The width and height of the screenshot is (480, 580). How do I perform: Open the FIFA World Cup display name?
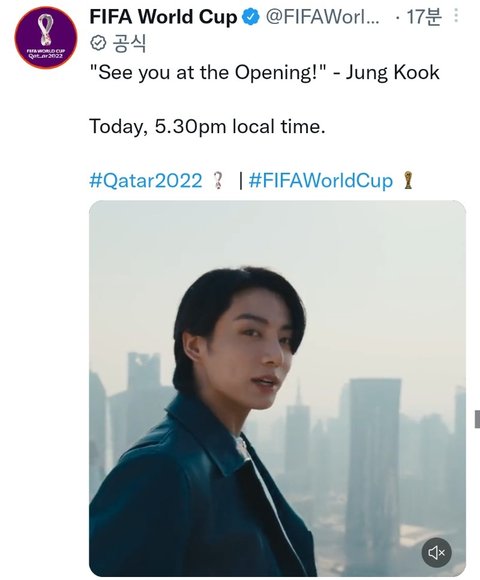163,17
